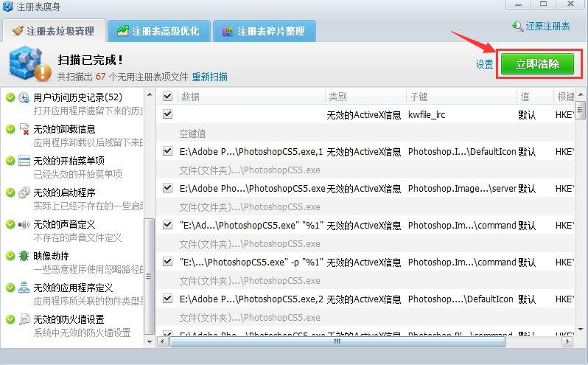Uncheck the Photoshop.Image server row checkbox
Viewport: 588px width, 365px height.
click(167, 188)
